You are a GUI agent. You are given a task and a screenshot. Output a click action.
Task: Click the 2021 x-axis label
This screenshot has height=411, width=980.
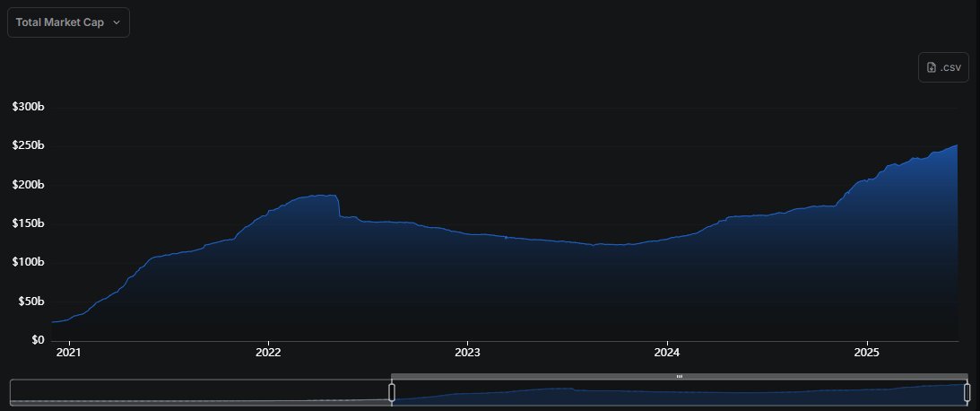click(69, 352)
